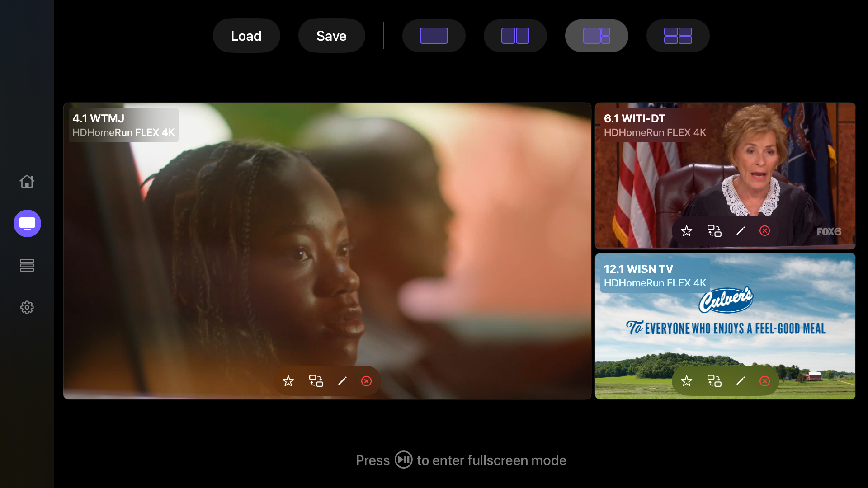Favorite the 6.1 WITI-DT stream
Screen dimensions: 868x488
[x=686, y=231]
